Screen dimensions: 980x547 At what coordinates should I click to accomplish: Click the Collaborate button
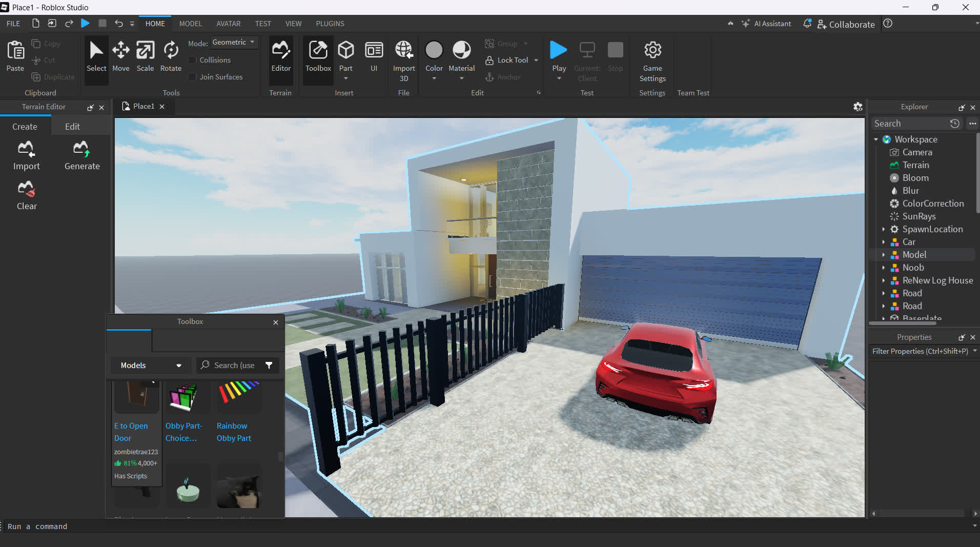[846, 24]
